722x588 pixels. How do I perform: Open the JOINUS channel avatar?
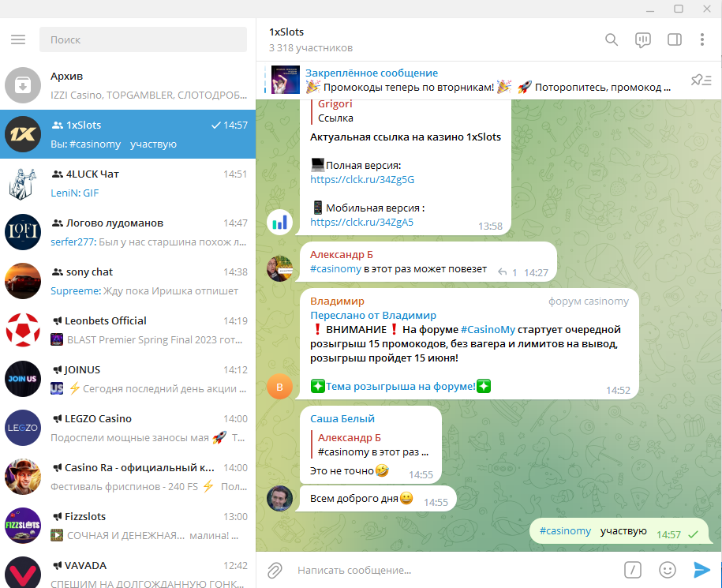click(23, 379)
